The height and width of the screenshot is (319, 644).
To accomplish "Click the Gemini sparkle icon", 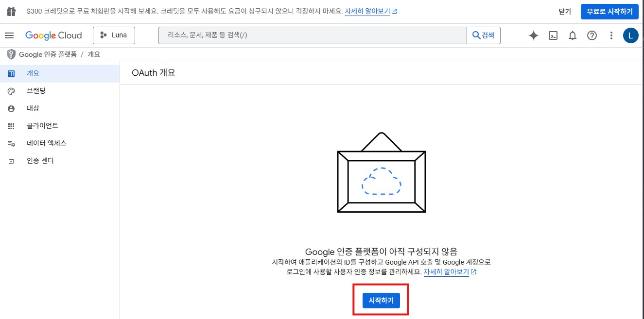I will [534, 35].
